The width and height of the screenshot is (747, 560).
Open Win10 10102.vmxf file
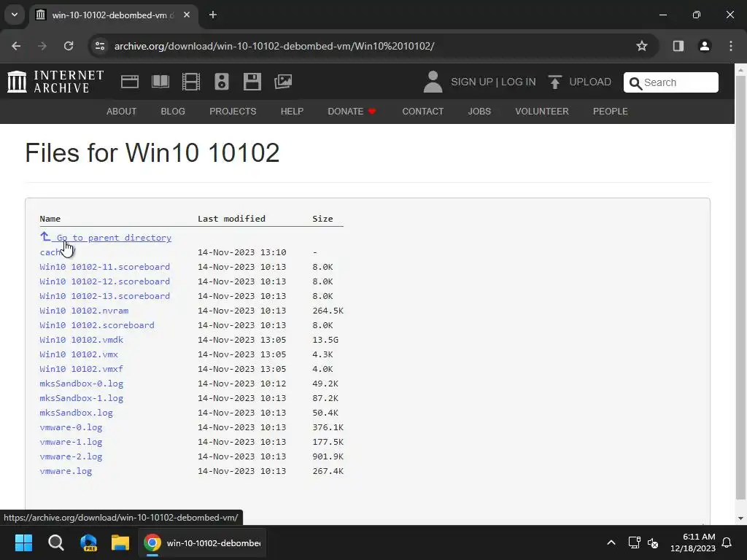click(x=82, y=368)
